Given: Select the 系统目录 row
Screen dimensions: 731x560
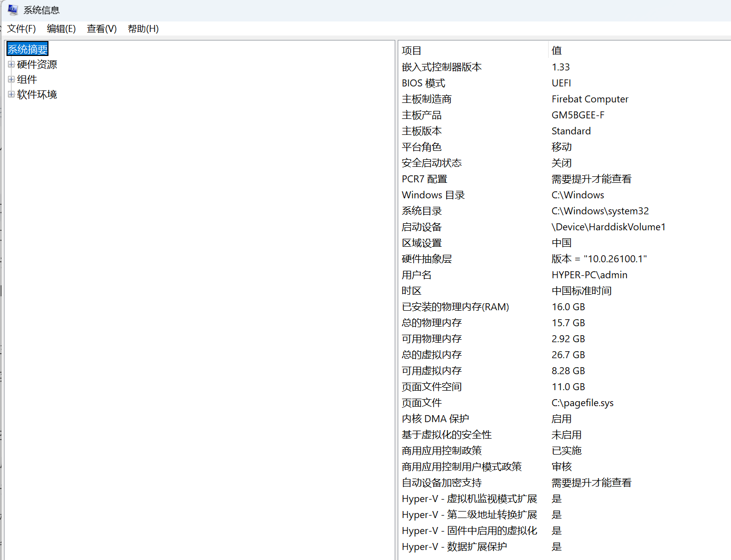Looking at the screenshot, I should pyautogui.click(x=565, y=211).
